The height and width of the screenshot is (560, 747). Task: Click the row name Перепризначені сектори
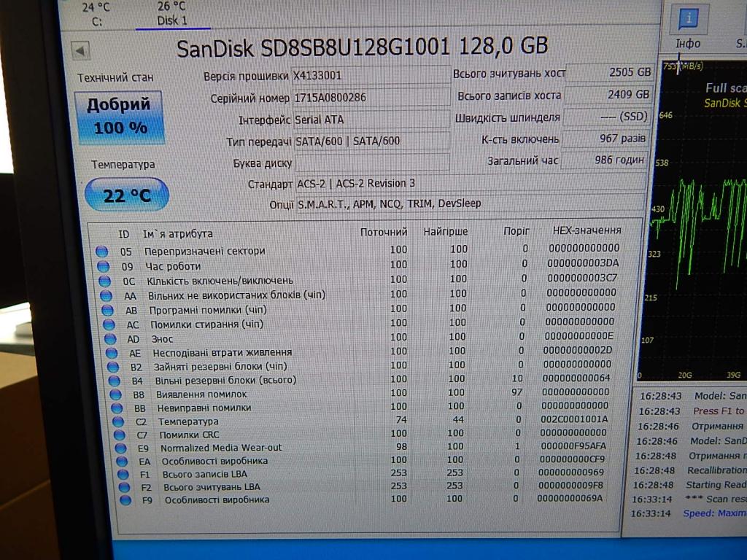pyautogui.click(x=205, y=251)
